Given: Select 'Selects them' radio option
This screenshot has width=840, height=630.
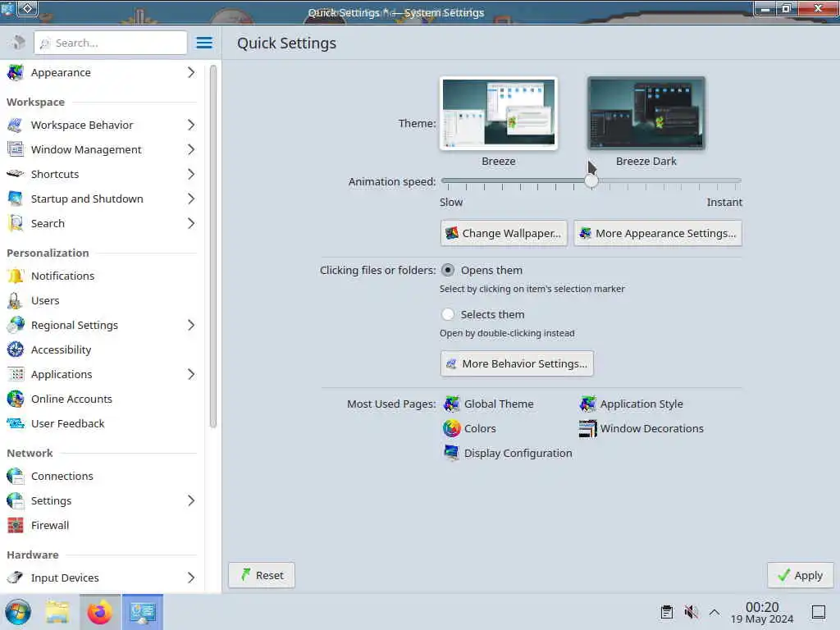Looking at the screenshot, I should pyautogui.click(x=448, y=314).
